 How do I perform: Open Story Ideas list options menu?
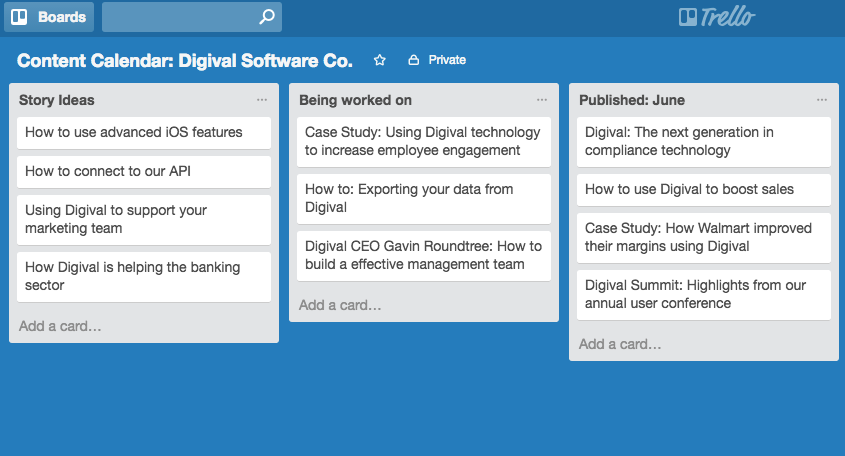(262, 100)
